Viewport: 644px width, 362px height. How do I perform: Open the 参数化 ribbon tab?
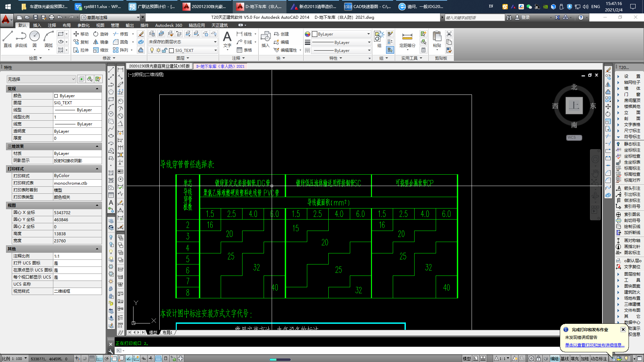point(84,25)
